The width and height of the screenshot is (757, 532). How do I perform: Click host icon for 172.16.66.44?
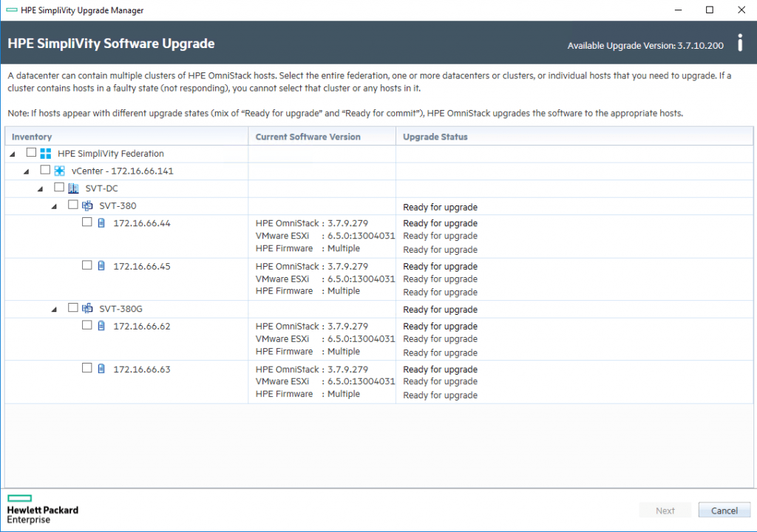point(101,223)
